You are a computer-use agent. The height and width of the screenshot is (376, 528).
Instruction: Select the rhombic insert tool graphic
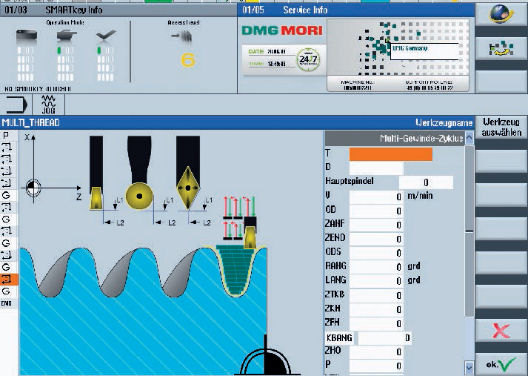tap(188, 172)
